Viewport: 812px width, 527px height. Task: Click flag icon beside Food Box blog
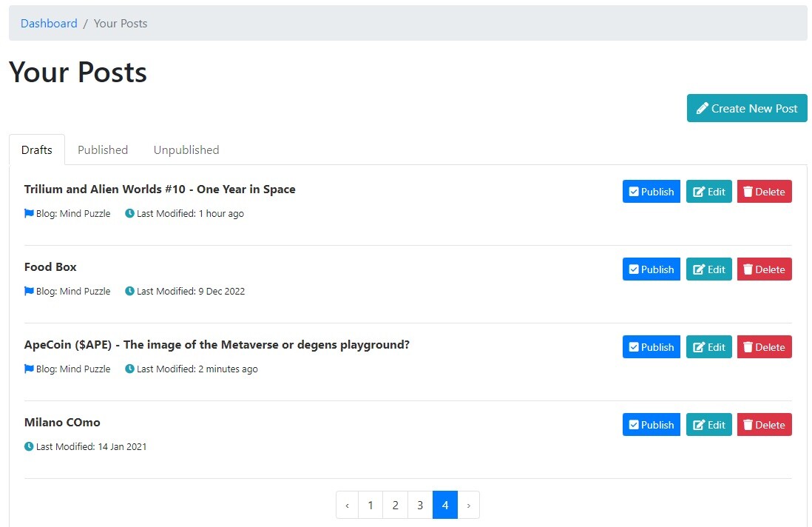[x=29, y=291]
